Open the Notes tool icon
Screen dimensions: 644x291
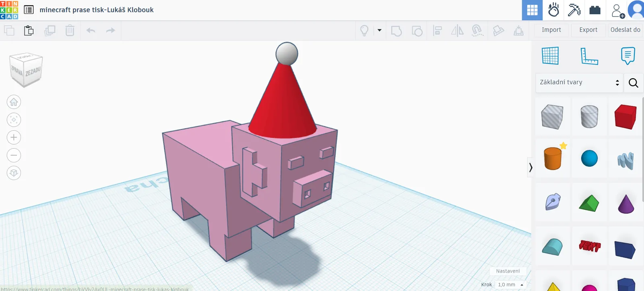tap(628, 56)
